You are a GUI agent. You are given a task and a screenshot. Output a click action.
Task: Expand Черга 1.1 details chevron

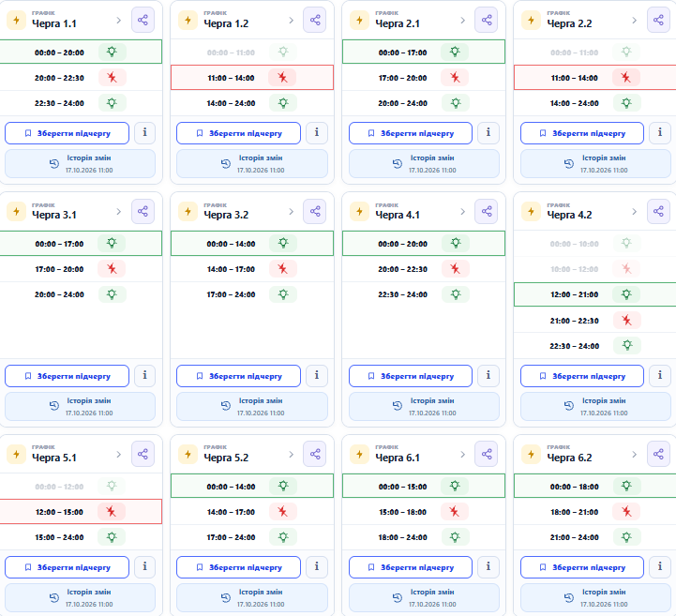tap(118, 21)
